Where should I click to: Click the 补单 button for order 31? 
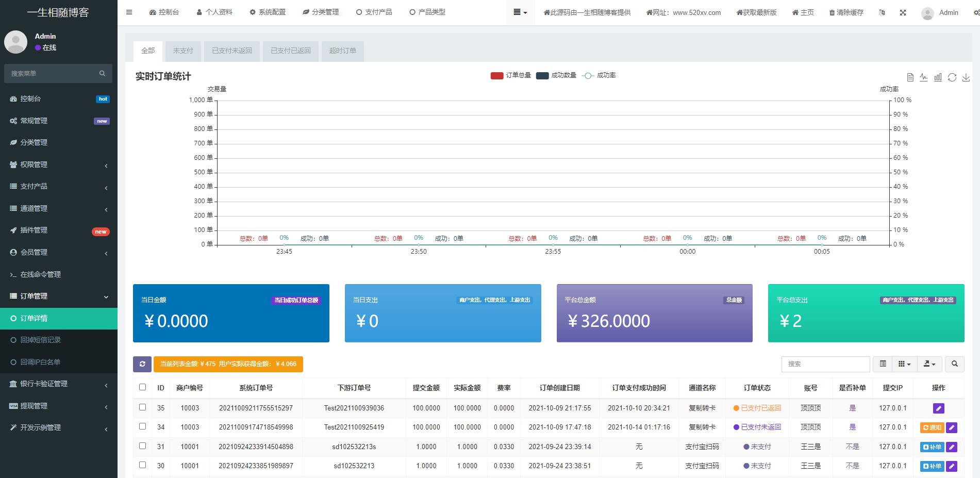pos(931,447)
